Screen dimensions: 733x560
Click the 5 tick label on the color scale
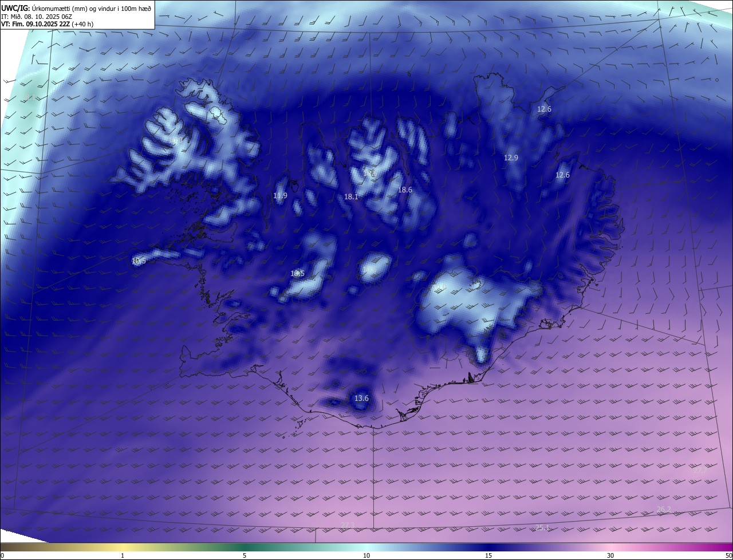tap(245, 555)
